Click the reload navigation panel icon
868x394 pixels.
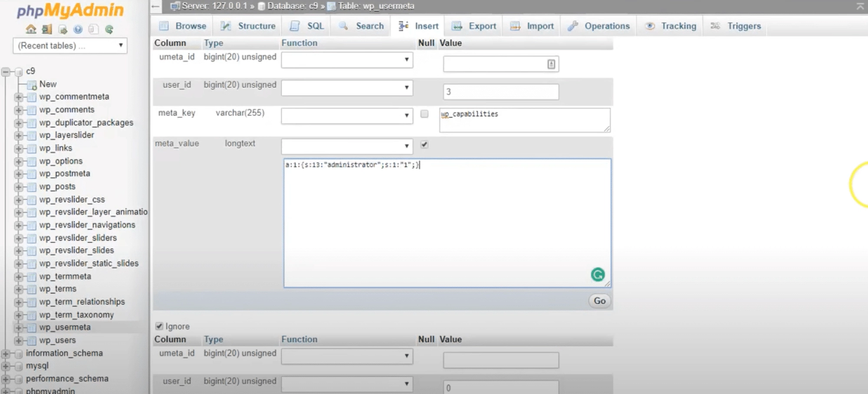click(x=108, y=29)
